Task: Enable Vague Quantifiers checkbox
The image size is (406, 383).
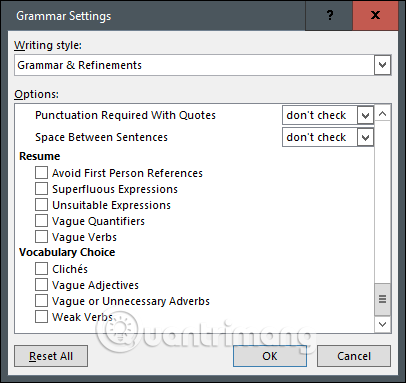Action: tap(41, 221)
